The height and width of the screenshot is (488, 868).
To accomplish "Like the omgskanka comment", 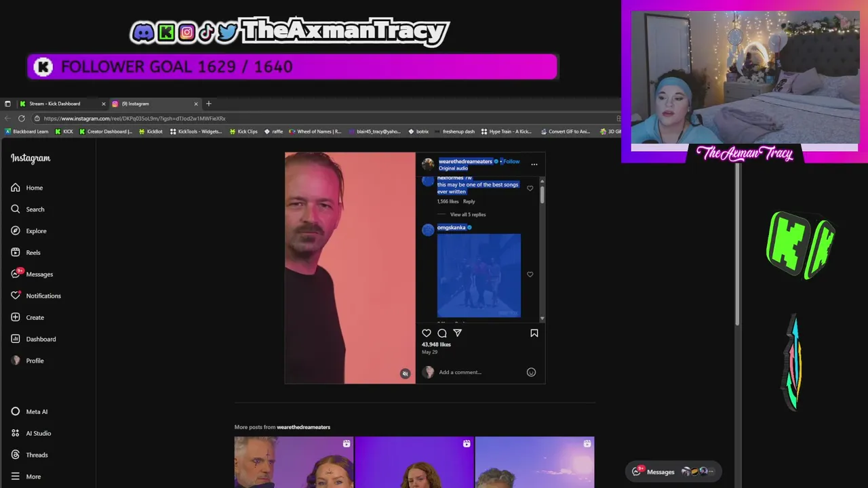I will tap(530, 274).
